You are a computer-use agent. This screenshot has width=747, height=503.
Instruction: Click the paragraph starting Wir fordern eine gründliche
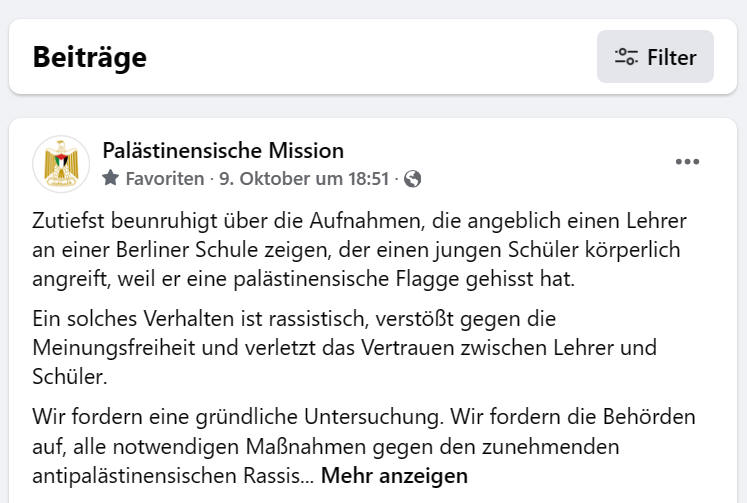pyautogui.click(x=364, y=446)
